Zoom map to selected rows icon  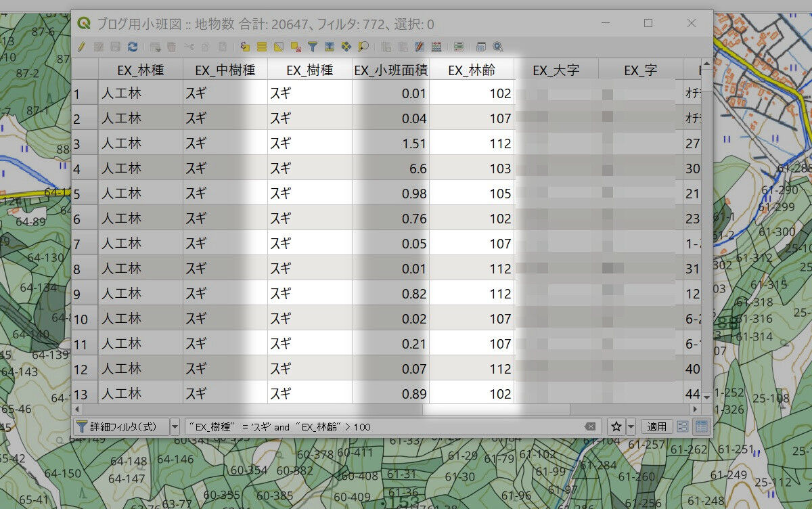(x=363, y=47)
